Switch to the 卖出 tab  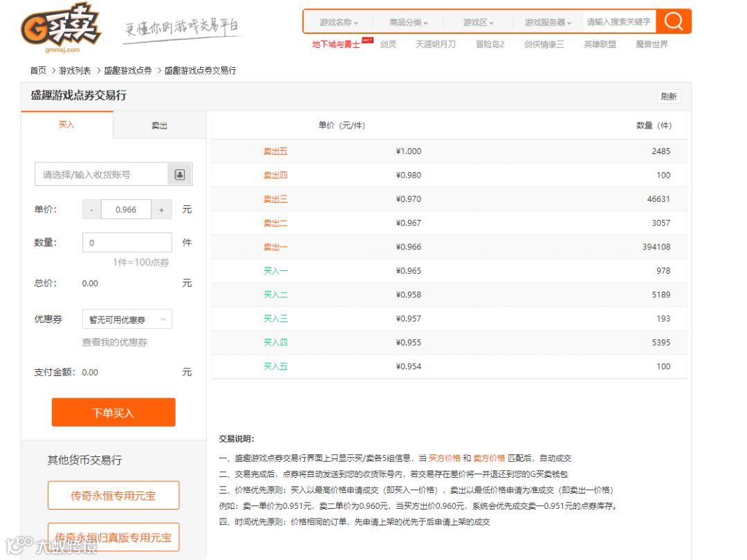point(159,126)
